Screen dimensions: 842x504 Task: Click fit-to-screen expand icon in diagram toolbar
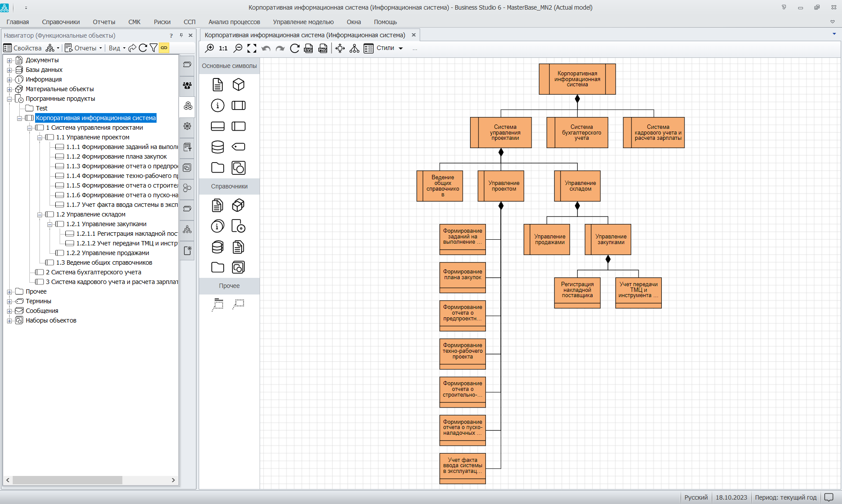coord(252,48)
